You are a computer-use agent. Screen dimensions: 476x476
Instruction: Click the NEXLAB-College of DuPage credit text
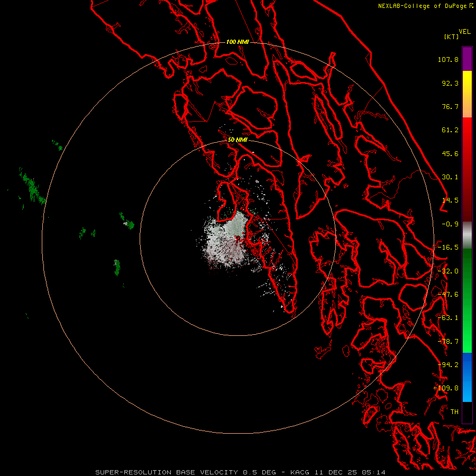point(422,6)
